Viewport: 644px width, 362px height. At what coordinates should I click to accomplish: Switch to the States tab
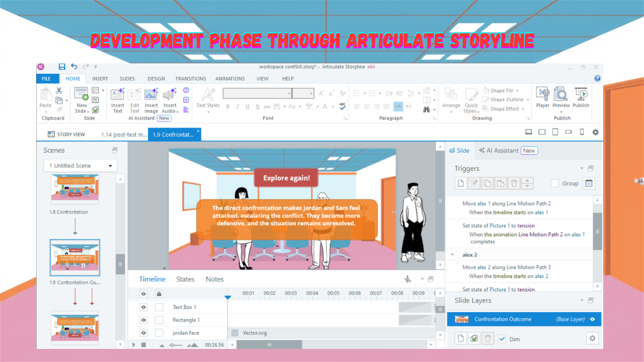coord(185,279)
